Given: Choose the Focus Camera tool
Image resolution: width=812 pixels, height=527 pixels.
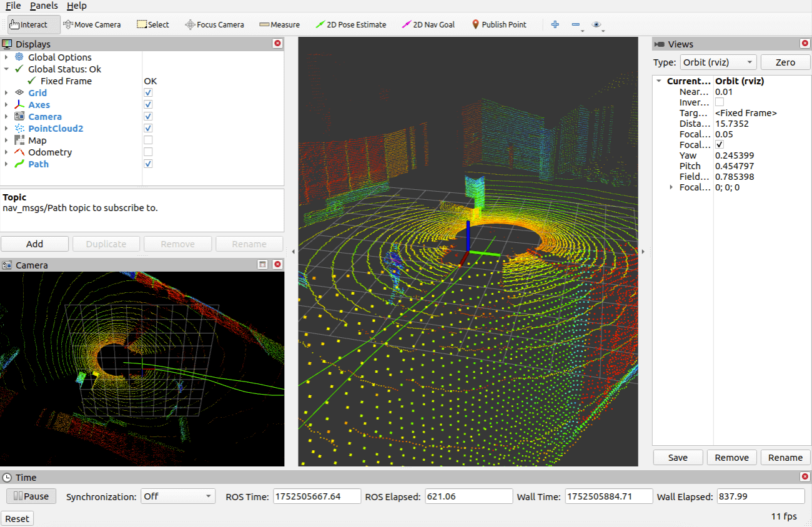Looking at the screenshot, I should [214, 25].
